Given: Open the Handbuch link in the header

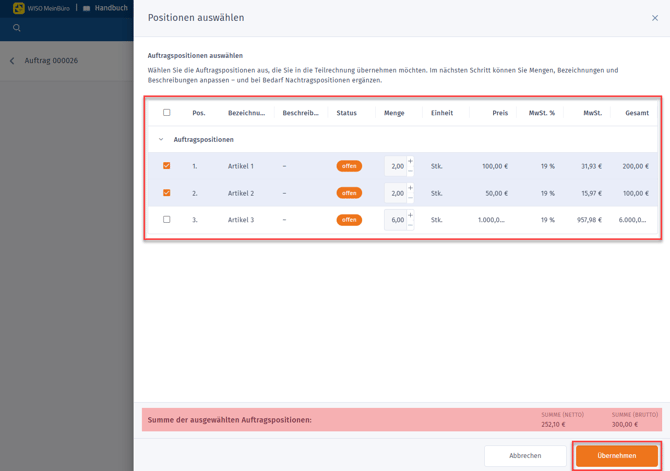Looking at the screenshot, I should pos(110,8).
